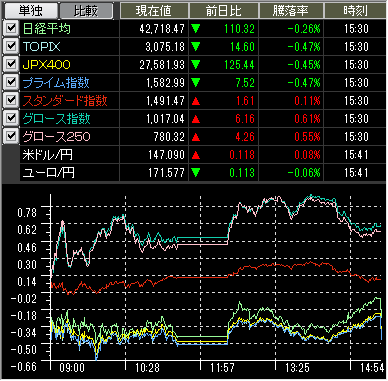Click the 騰落率 column header
The image size is (388, 381).
point(291,11)
